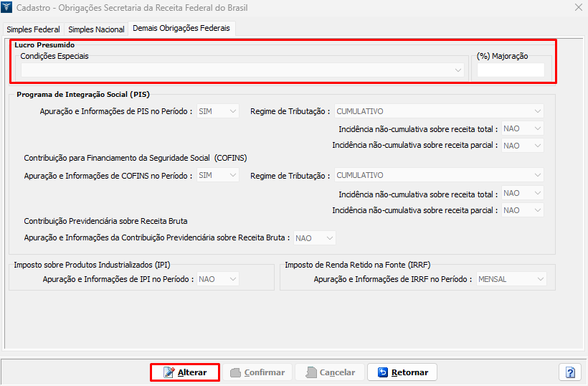
Task: Expand the Condições Especiais dropdown
Action: pyautogui.click(x=242, y=70)
